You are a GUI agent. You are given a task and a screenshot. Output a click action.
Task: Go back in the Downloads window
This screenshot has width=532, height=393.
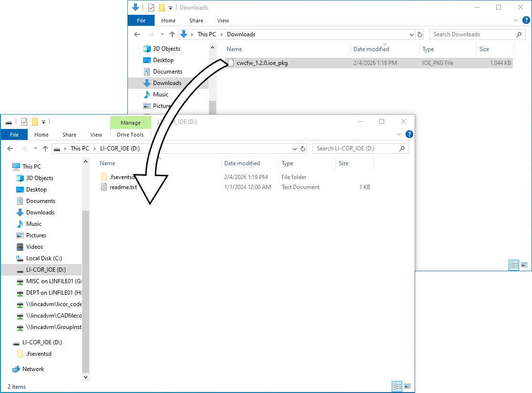[x=137, y=34]
